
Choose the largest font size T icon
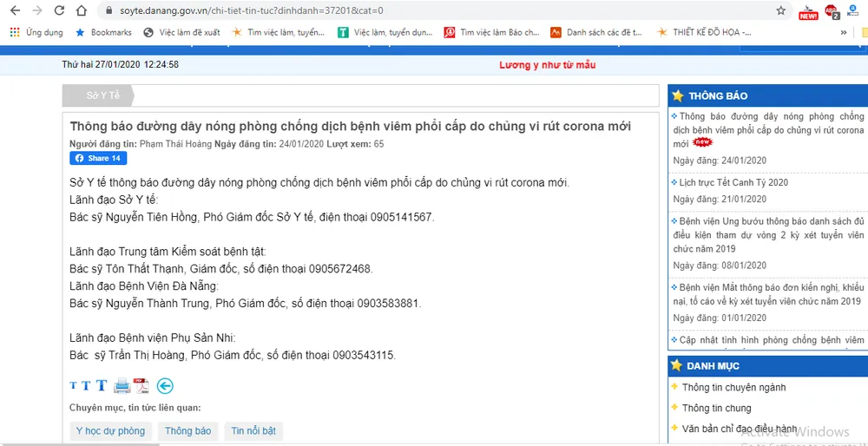pyautogui.click(x=101, y=385)
